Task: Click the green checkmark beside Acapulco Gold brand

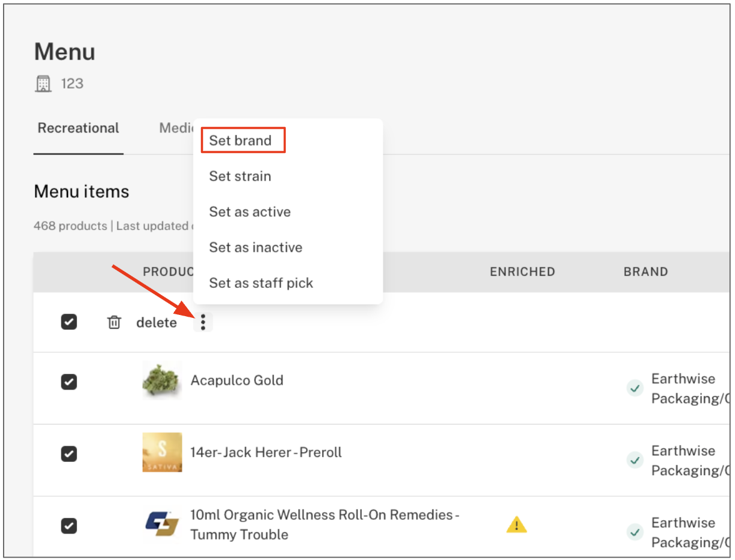Action: click(x=634, y=388)
